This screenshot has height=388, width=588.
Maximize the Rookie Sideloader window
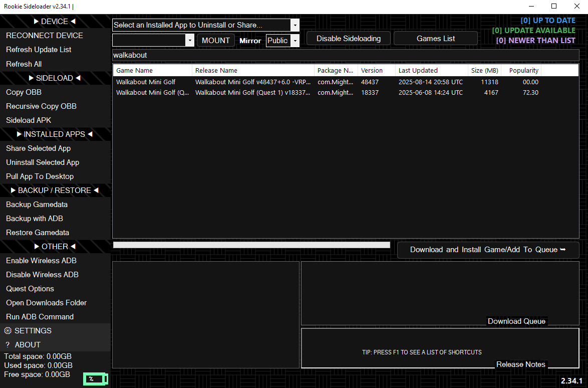point(554,6)
